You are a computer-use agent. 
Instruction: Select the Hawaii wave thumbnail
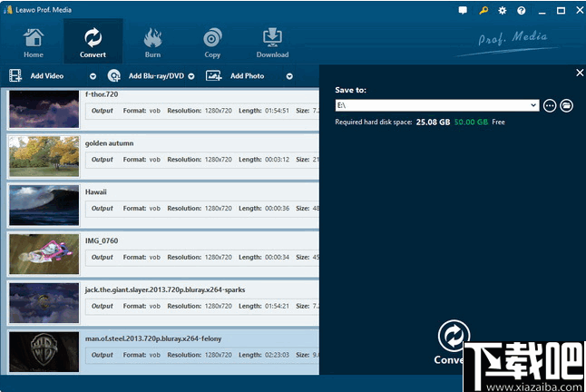pos(44,205)
